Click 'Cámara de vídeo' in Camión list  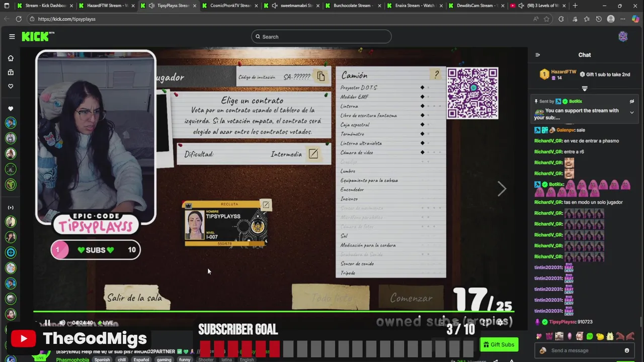[x=357, y=152]
